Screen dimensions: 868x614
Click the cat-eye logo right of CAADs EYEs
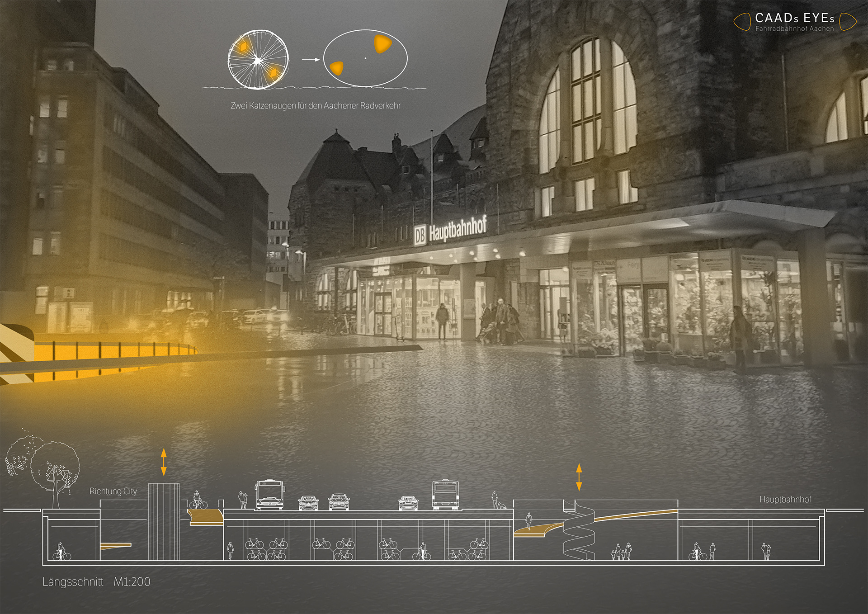tap(848, 21)
